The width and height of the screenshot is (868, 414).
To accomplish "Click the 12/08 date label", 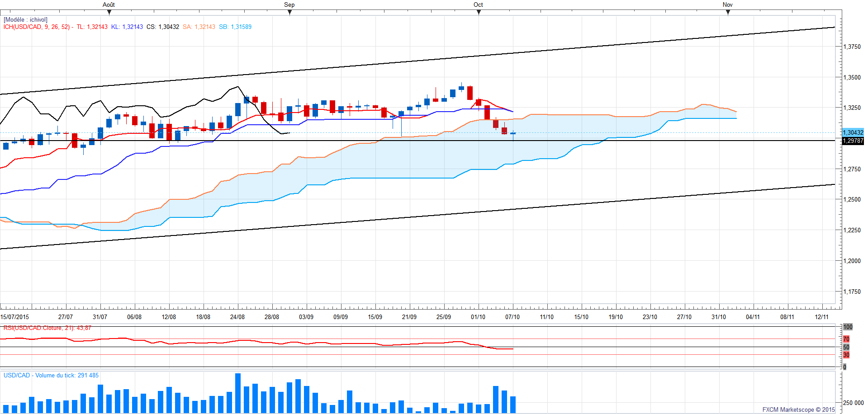I will click(x=169, y=317).
